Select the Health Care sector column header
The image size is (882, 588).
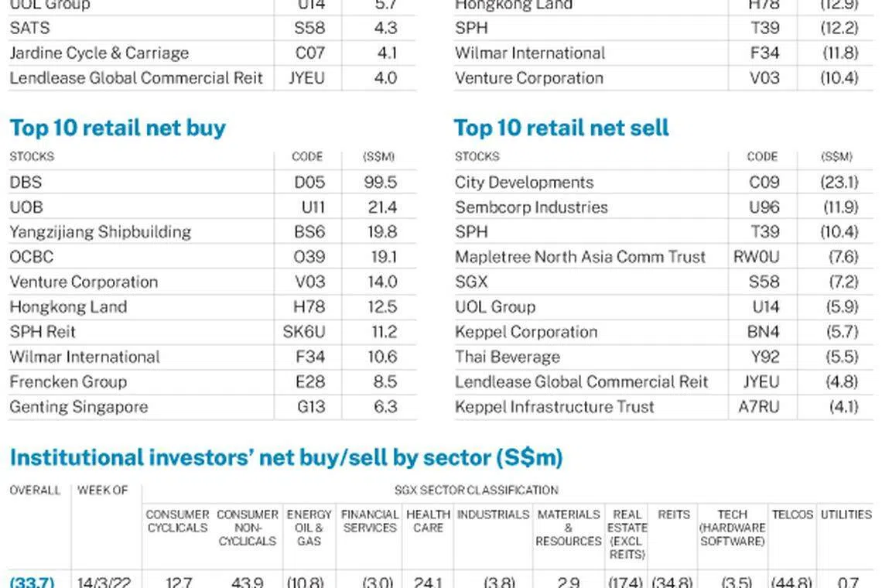pyautogui.click(x=428, y=521)
